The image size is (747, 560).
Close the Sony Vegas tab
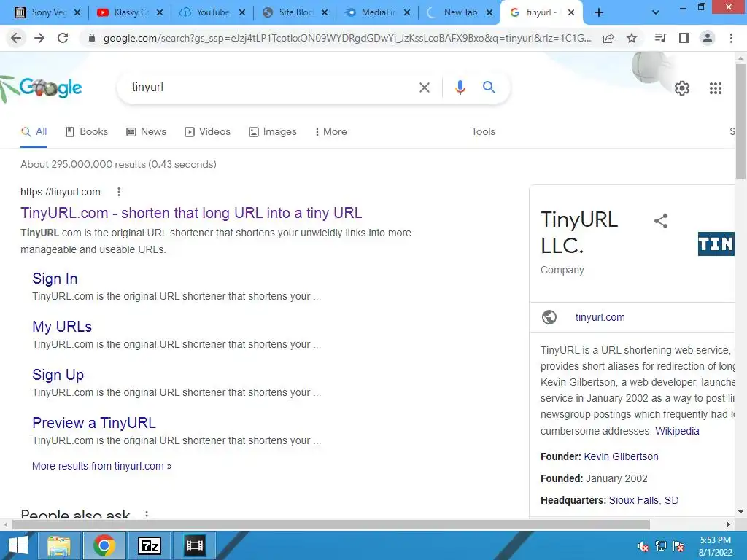tap(77, 12)
